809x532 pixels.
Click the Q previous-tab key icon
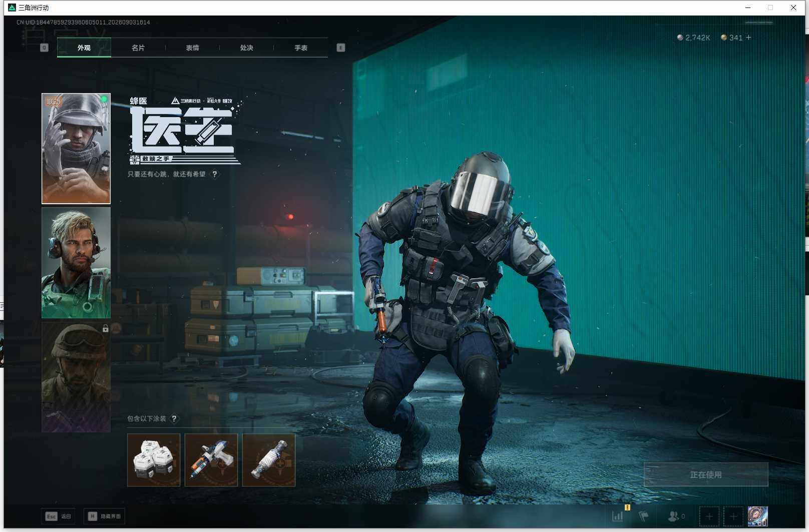[x=44, y=48]
